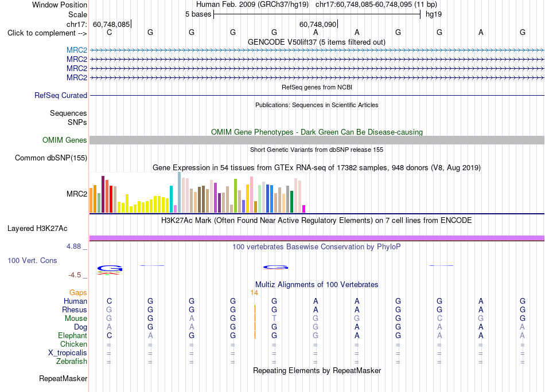Click the 'Click to complement -->' label

(x=47, y=33)
